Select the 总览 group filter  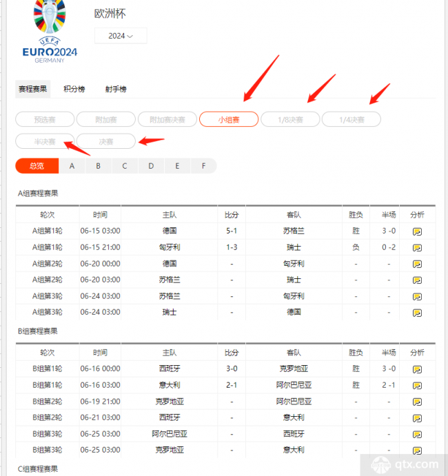37,166
